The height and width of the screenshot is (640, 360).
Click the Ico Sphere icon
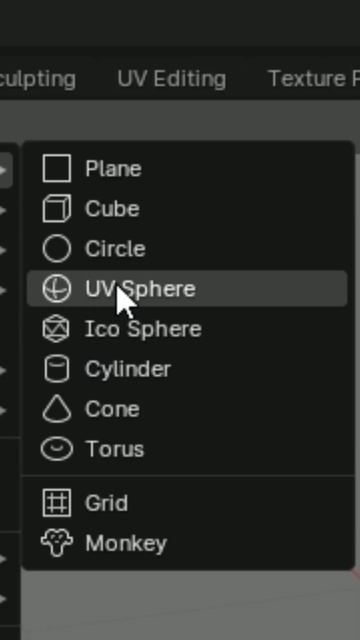click(x=57, y=329)
